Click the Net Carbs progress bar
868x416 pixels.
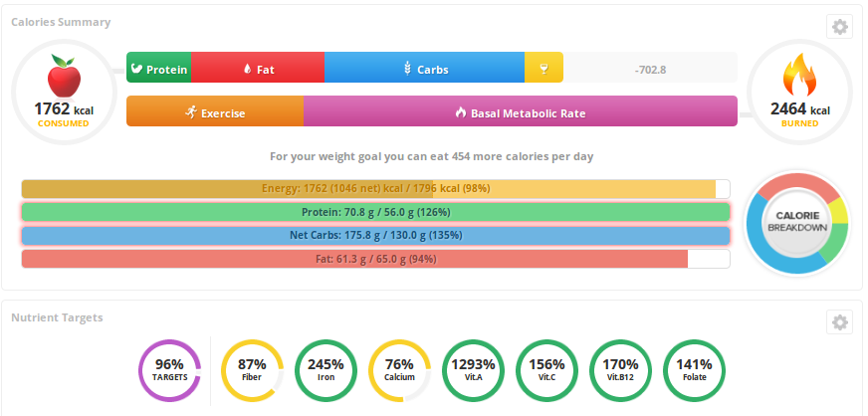[375, 236]
